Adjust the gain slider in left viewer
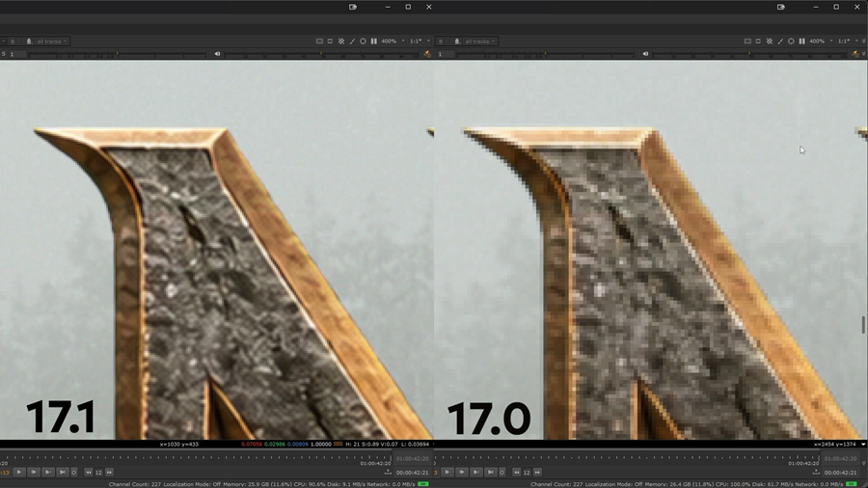 (x=119, y=54)
